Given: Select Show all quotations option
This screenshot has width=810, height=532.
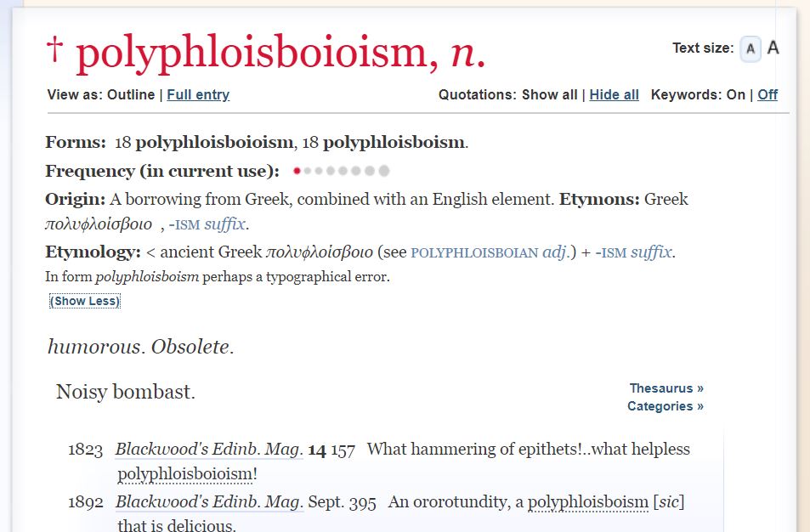Looking at the screenshot, I should 549,95.
